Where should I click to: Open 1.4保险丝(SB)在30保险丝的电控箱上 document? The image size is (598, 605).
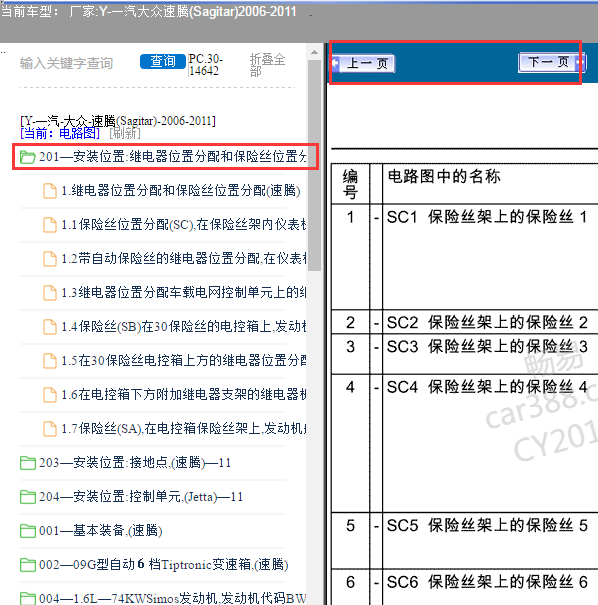tap(184, 326)
